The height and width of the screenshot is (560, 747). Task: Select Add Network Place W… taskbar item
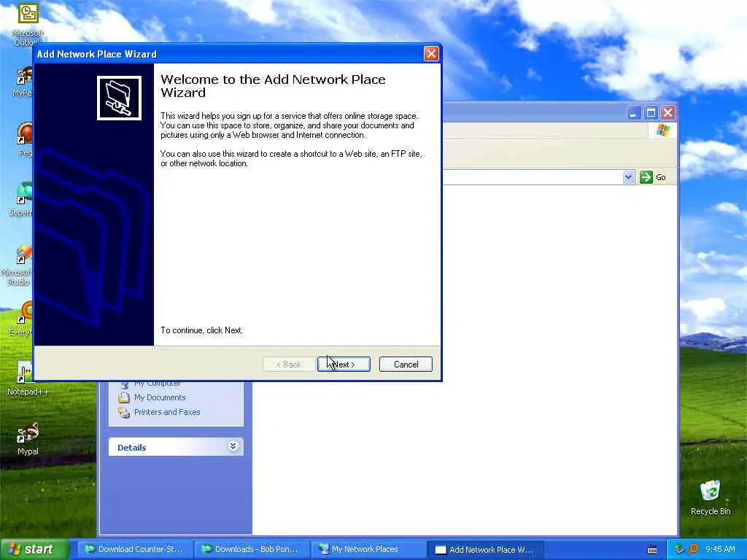[485, 550]
